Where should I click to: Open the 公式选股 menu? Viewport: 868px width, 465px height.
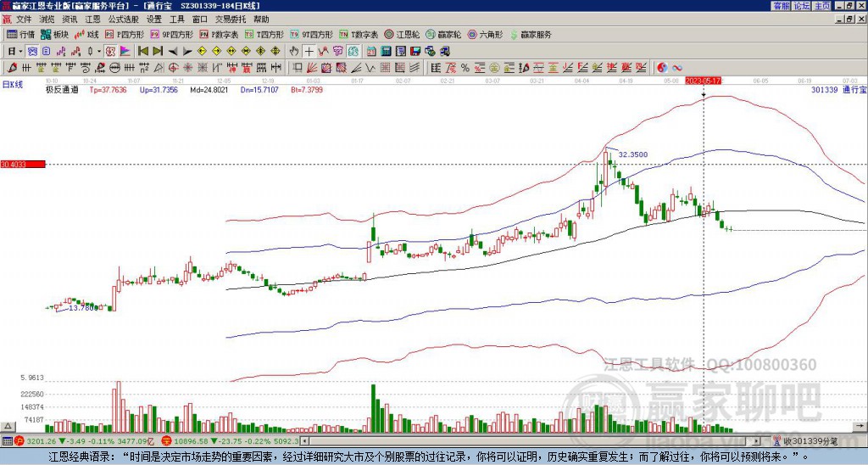[124, 20]
